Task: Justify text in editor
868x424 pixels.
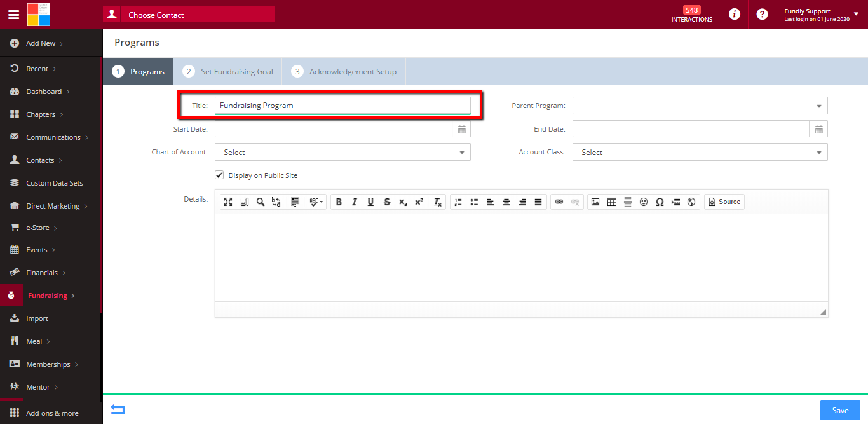Action: pyautogui.click(x=538, y=202)
